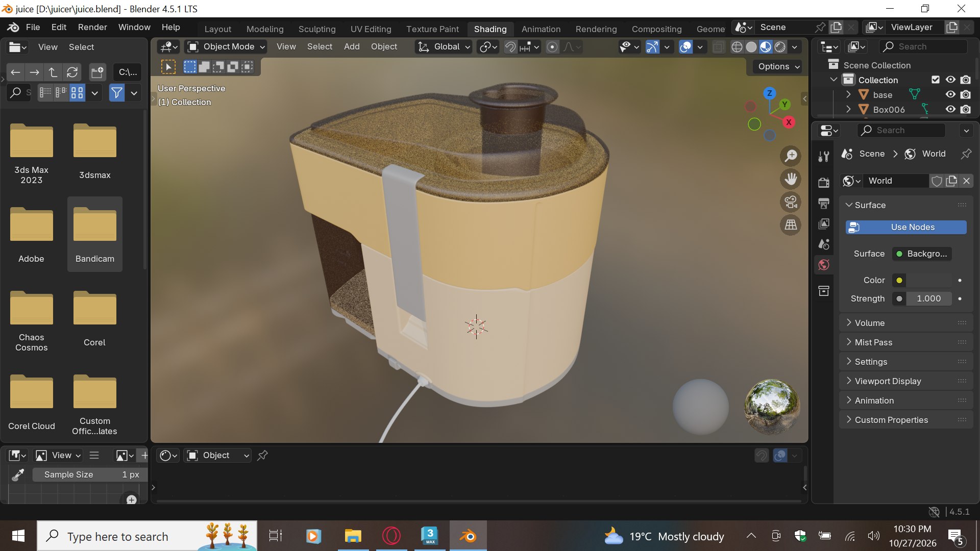Open the Tool properties tab icon
Image resolution: width=980 pixels, height=551 pixels.
(x=823, y=157)
